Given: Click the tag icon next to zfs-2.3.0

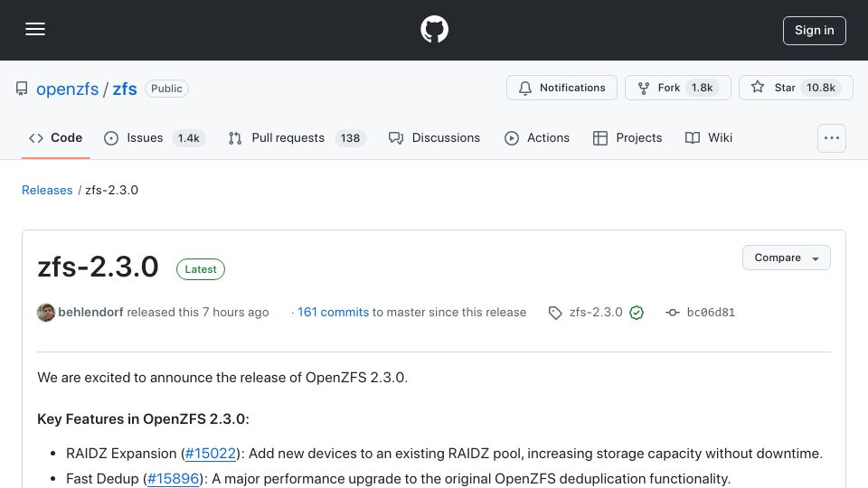Looking at the screenshot, I should tap(555, 313).
